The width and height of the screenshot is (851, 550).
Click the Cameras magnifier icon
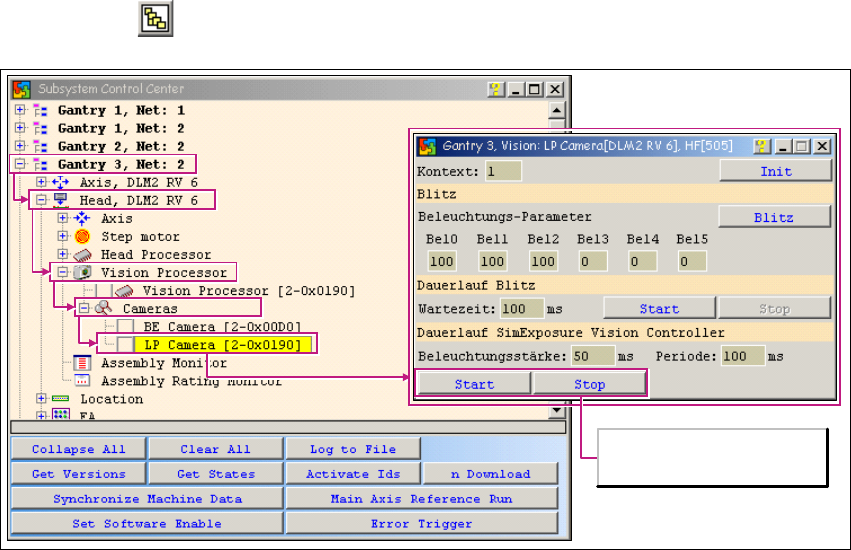pyautogui.click(x=103, y=309)
